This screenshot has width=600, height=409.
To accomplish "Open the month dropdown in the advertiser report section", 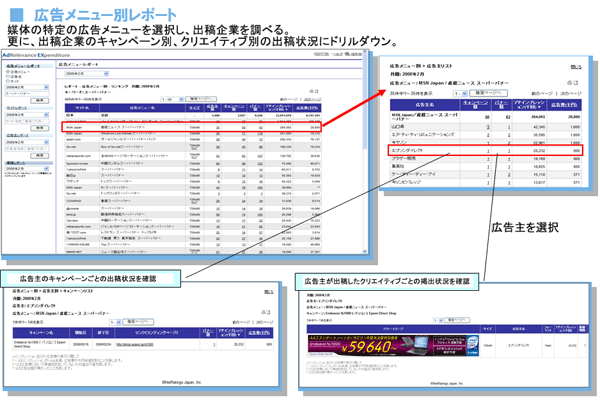I will [x=27, y=142].
